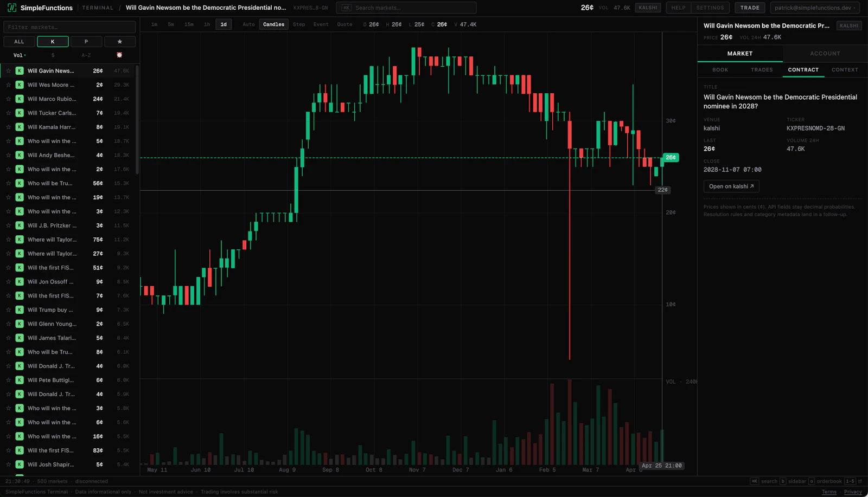The height and width of the screenshot is (497, 868).
Task: Click the Kalshi K badge on Kamala Harris row
Action: 20,127
